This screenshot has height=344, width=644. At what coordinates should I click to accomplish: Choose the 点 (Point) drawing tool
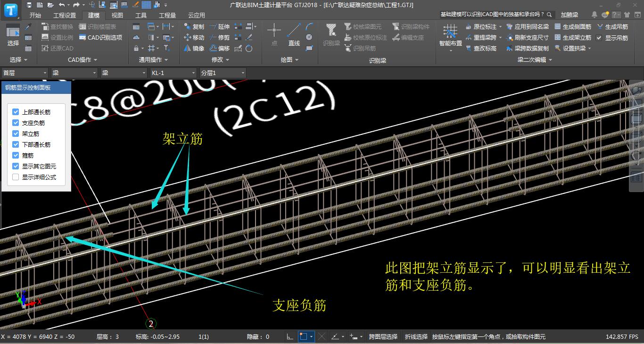click(274, 35)
